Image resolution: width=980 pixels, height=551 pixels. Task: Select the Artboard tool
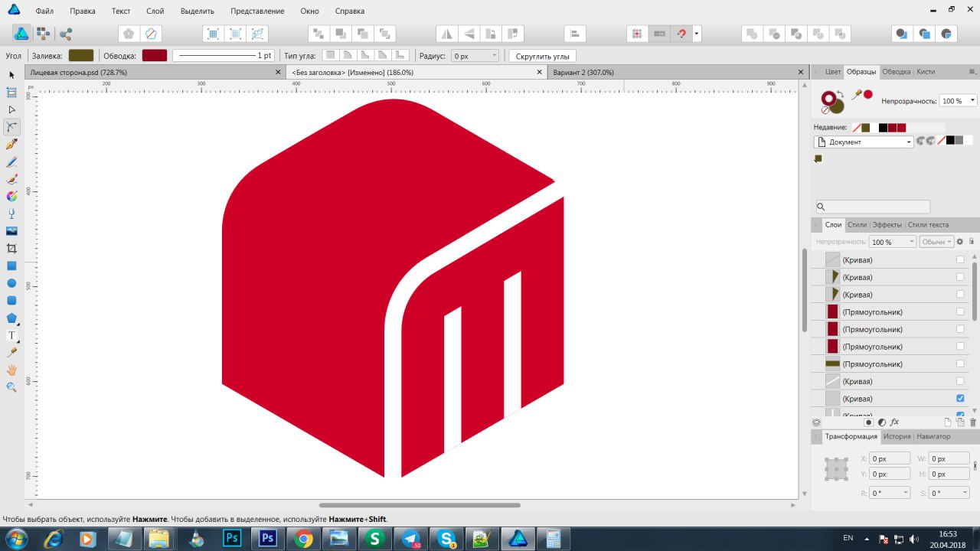tap(11, 93)
